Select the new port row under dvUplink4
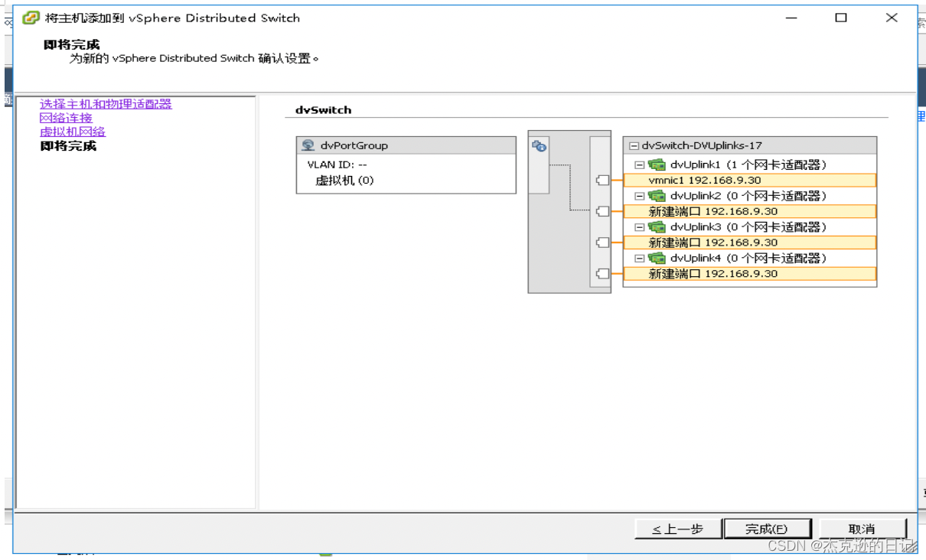926x560 pixels. point(750,274)
